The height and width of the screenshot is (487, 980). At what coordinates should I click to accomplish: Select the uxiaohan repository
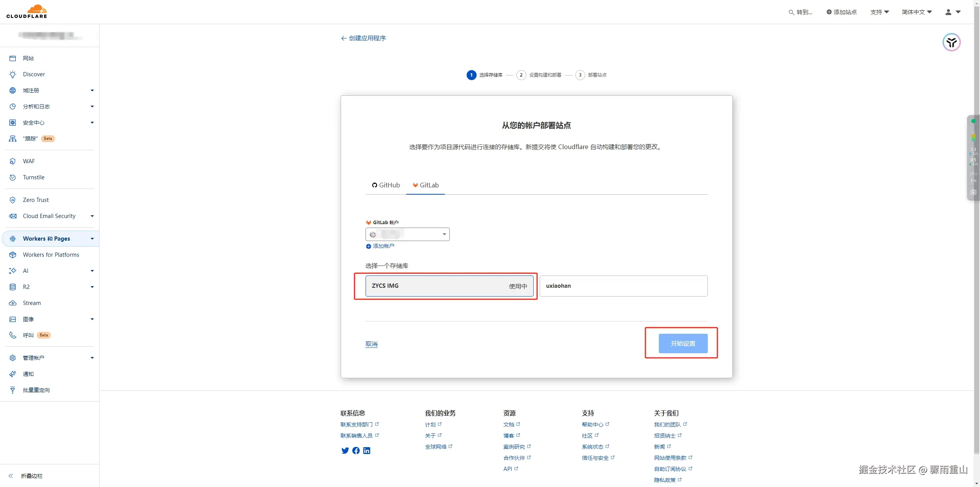(623, 286)
